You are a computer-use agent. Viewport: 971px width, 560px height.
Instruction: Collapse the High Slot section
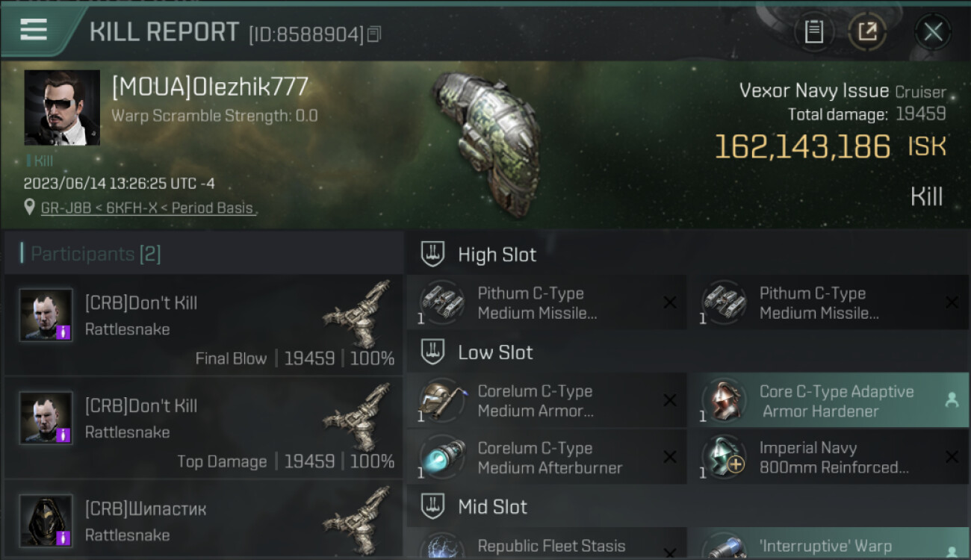[x=432, y=255]
